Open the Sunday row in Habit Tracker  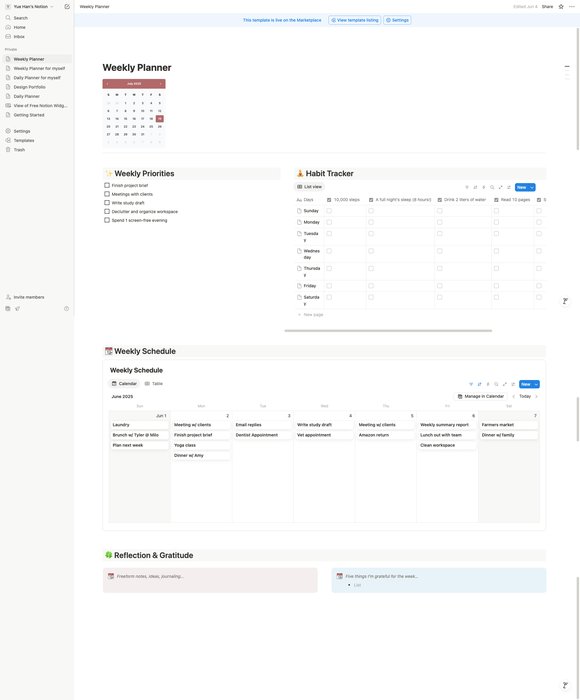311,211
